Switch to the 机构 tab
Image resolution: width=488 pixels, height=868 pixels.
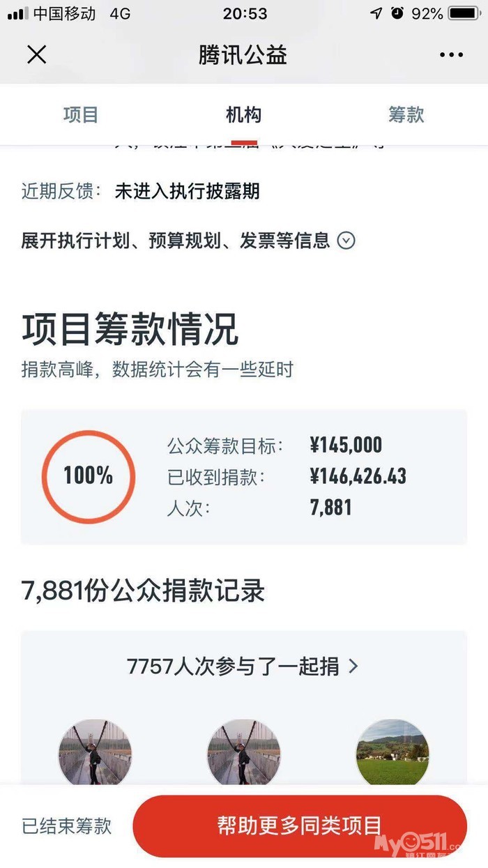(243, 115)
